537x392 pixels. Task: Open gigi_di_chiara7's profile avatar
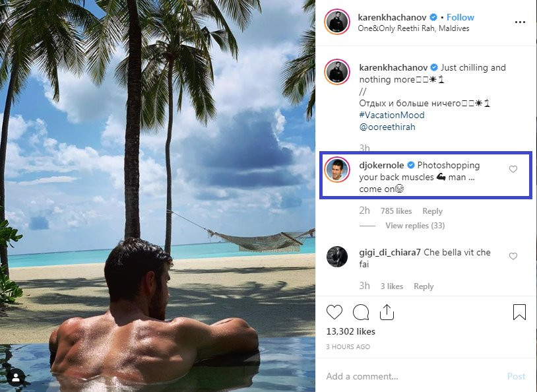point(337,257)
